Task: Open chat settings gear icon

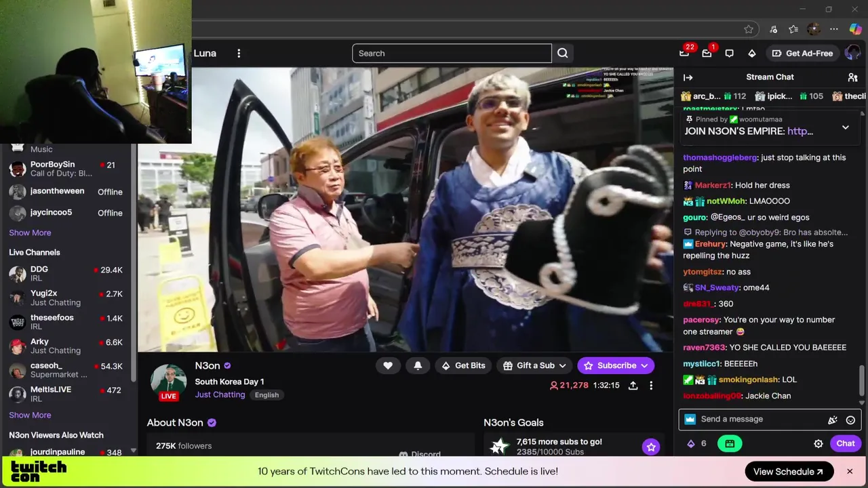Action: (818, 444)
